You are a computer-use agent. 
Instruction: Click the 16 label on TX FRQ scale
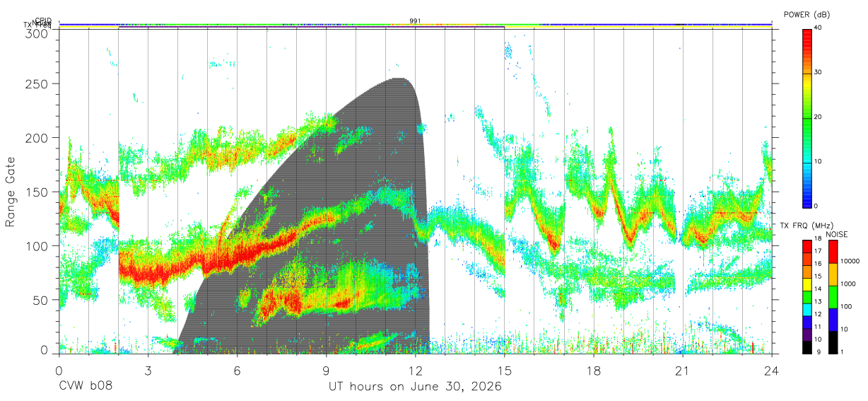pos(817,263)
